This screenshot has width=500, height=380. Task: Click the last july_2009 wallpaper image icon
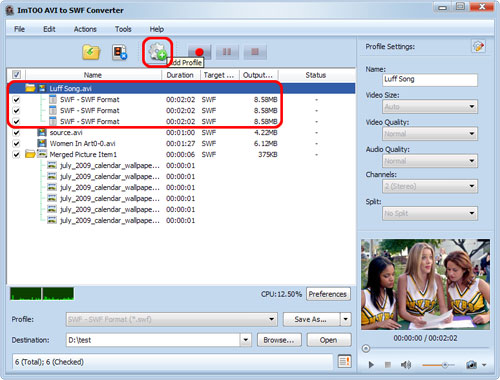coord(52,220)
